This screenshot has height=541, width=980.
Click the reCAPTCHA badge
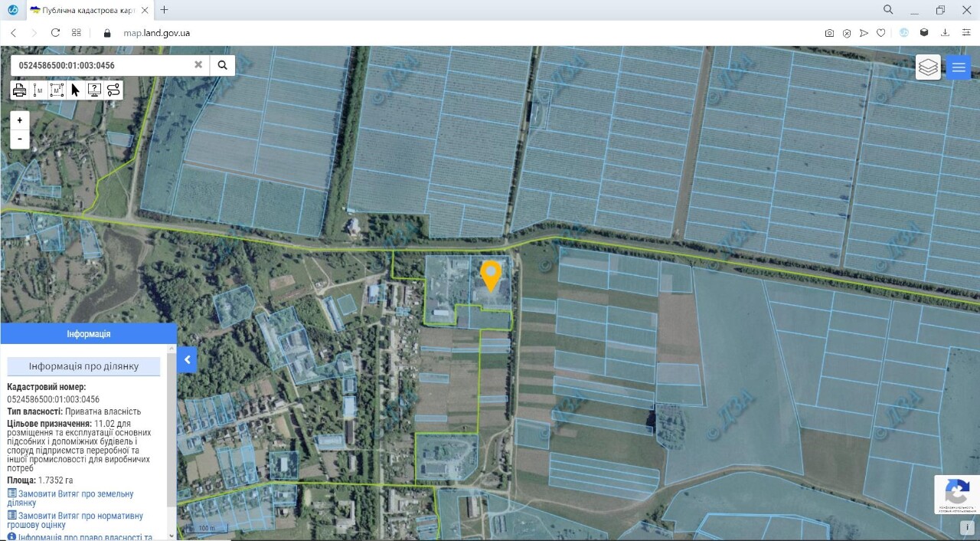[957, 494]
